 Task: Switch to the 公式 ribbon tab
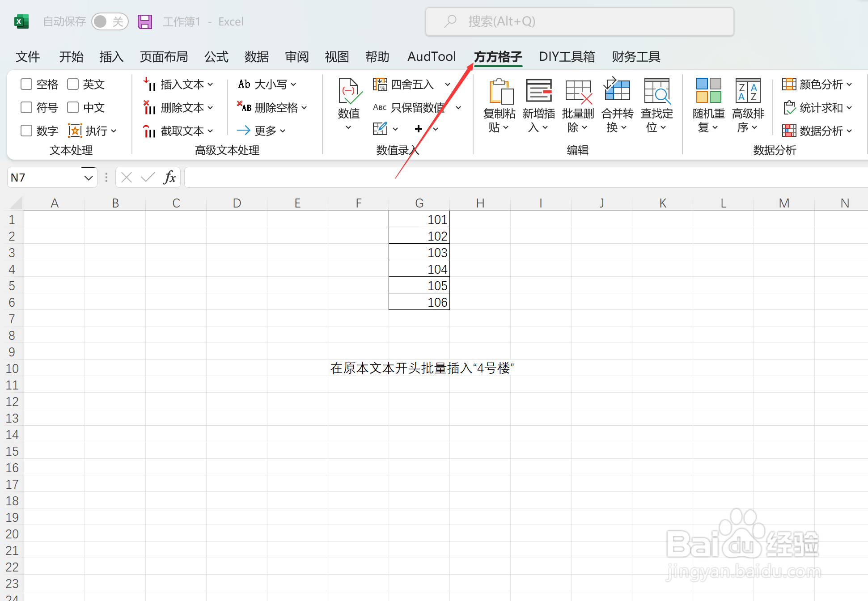(216, 57)
